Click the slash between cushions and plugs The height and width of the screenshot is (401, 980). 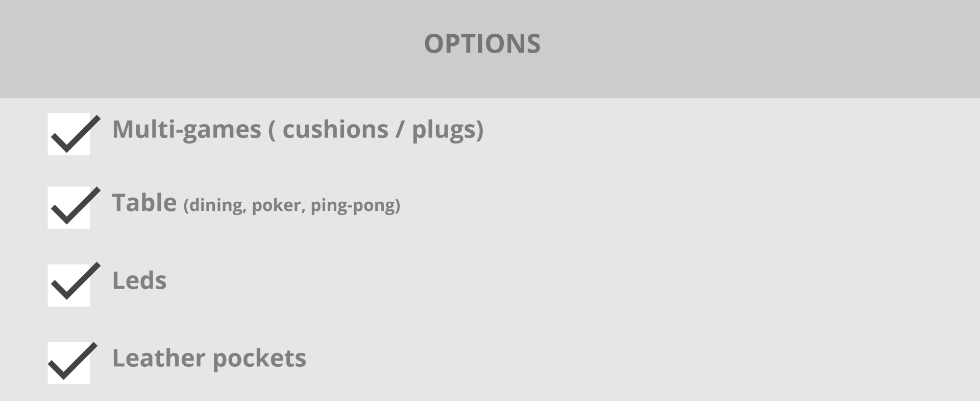click(400, 130)
